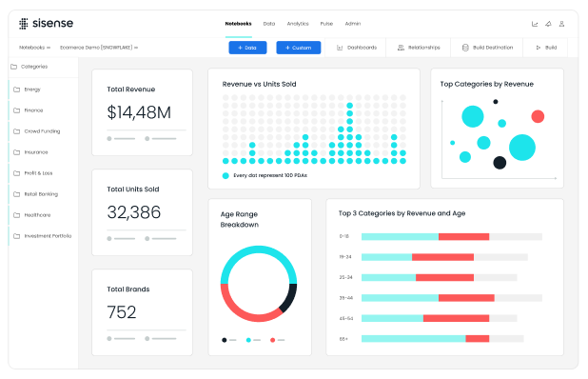This screenshot has height=379, width=588.
Task: Click the red bubble in Top Categories chart
Action: tap(538, 116)
